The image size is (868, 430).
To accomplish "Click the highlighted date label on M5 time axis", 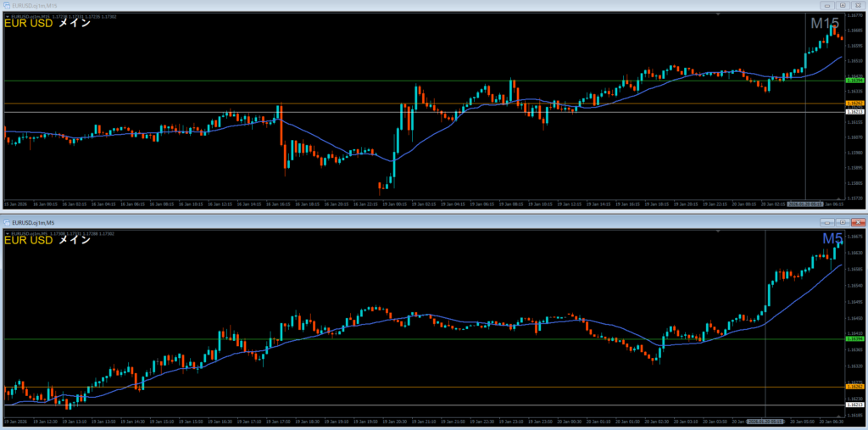I will point(765,420).
